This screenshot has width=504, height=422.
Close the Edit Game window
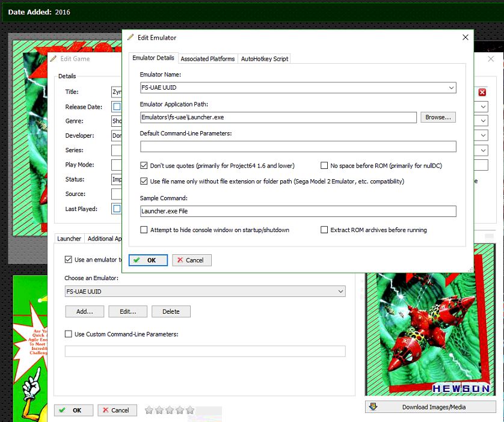pos(491,59)
